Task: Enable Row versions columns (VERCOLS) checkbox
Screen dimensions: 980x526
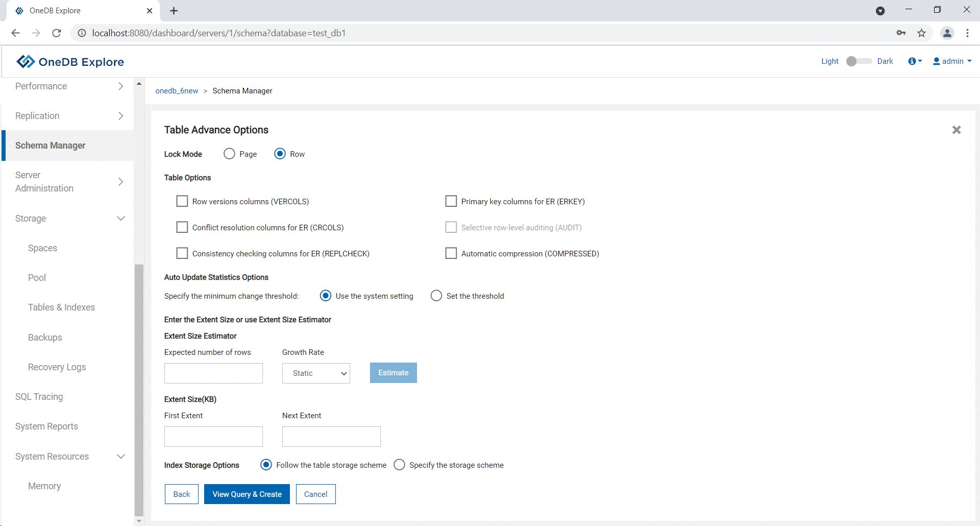Action: pos(182,201)
